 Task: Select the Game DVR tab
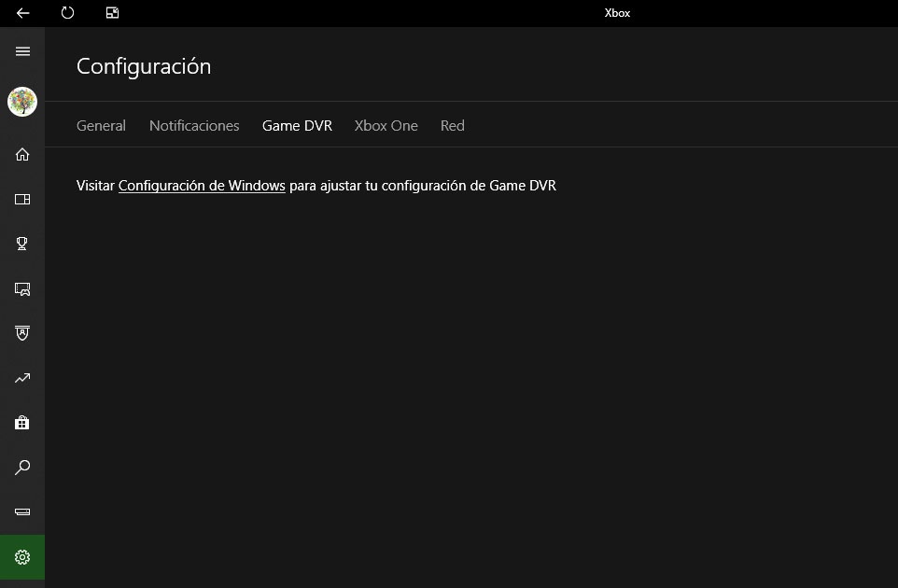tap(297, 125)
